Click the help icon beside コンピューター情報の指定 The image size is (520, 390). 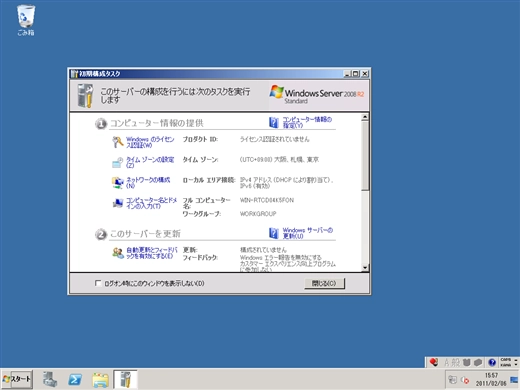pos(274,122)
